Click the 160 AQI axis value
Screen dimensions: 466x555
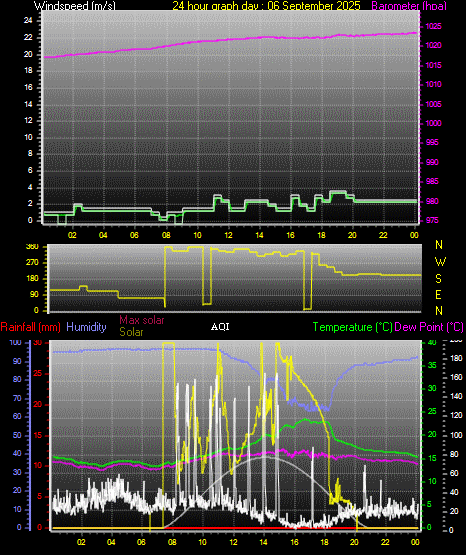click(x=456, y=377)
